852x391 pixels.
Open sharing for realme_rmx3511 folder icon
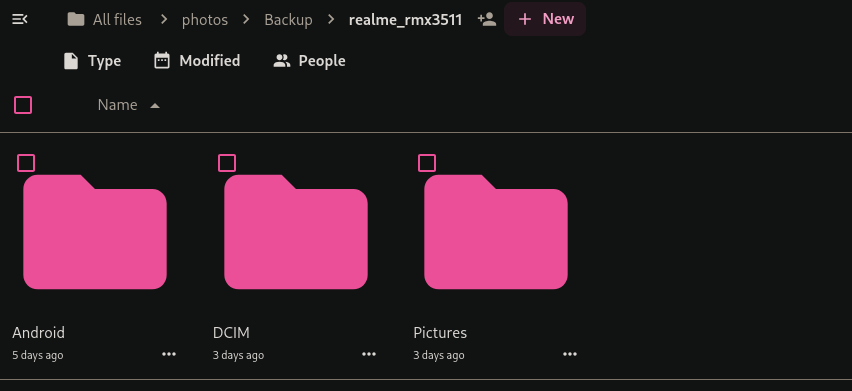click(487, 20)
